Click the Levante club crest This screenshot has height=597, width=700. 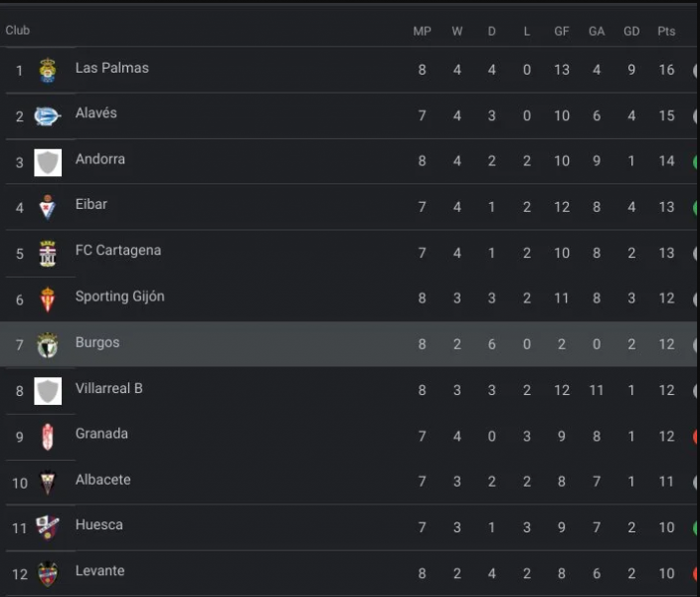[48, 574]
